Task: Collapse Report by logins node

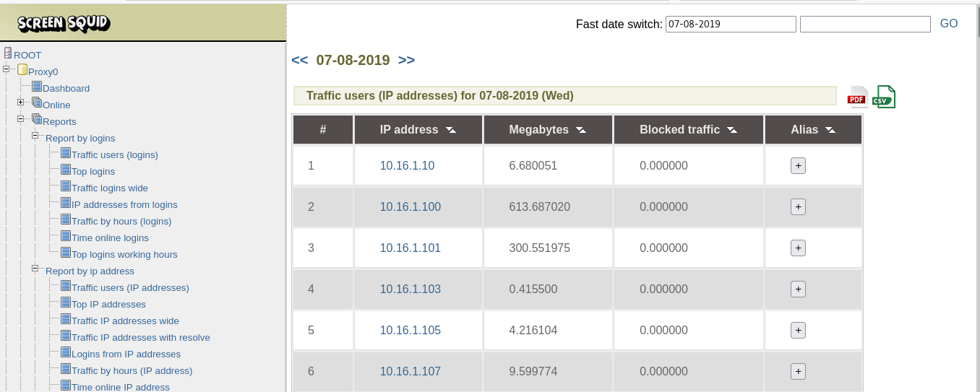Action: (35, 136)
